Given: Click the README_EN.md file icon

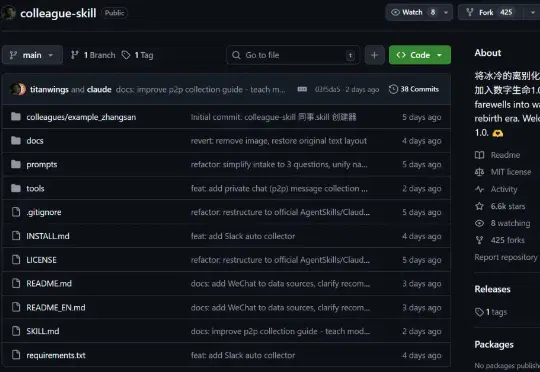Looking at the screenshot, I should coord(16,307).
